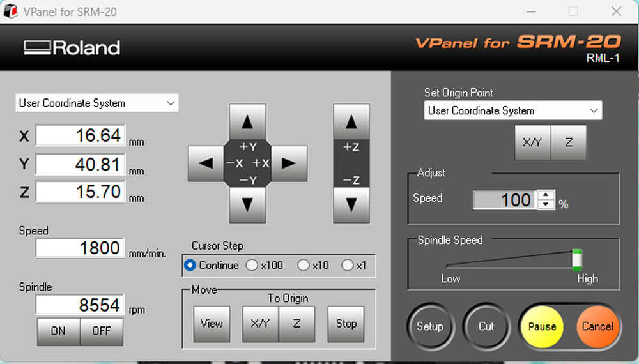The image size is (639, 364).
Task: Click the Spindle Speed slider handle
Action: tap(576, 259)
